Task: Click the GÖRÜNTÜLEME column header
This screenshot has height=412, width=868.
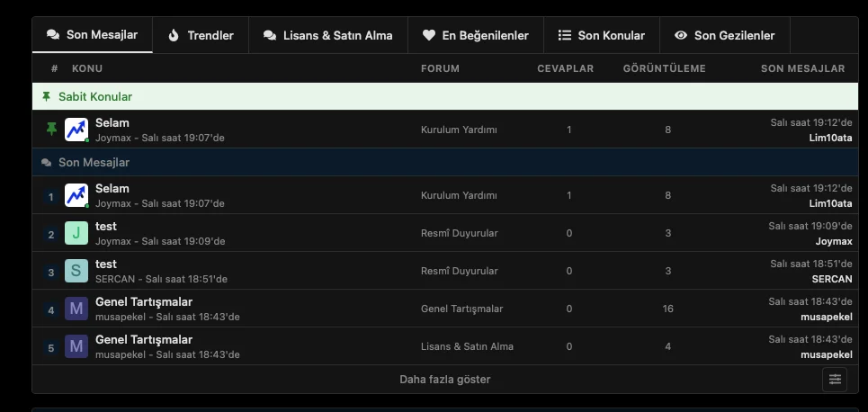Action: 664,68
